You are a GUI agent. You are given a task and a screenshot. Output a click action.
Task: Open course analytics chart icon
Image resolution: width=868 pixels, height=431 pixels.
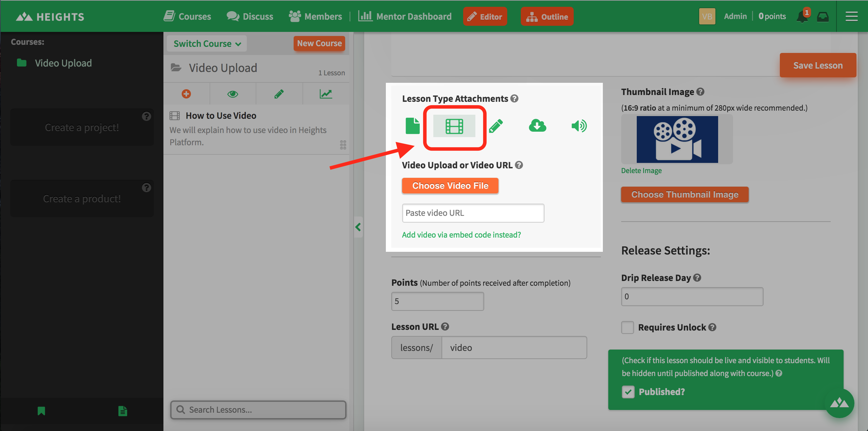click(326, 94)
